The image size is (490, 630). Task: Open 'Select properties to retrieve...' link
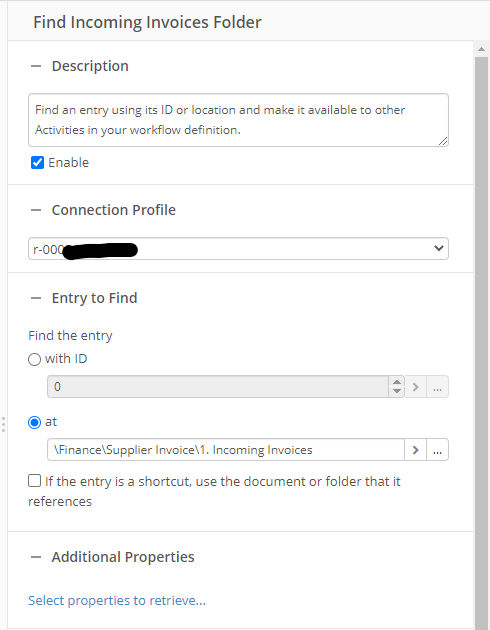point(117,600)
